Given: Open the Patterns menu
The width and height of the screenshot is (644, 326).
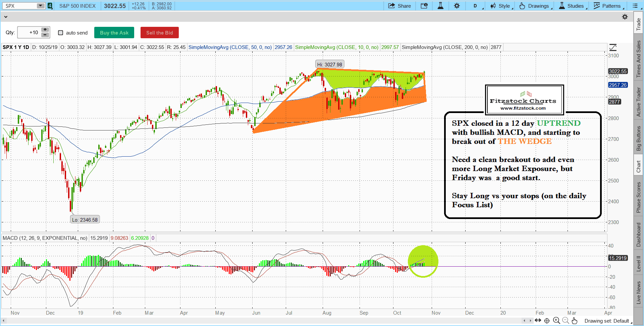Looking at the screenshot, I should pyautogui.click(x=608, y=6).
